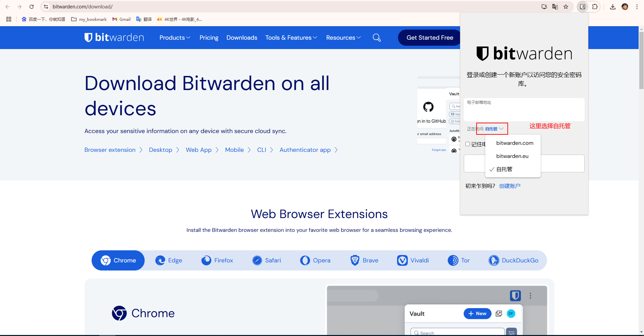The image size is (644, 336).
Task: Click the GitHub logo in sign-in preview
Action: pos(428,107)
